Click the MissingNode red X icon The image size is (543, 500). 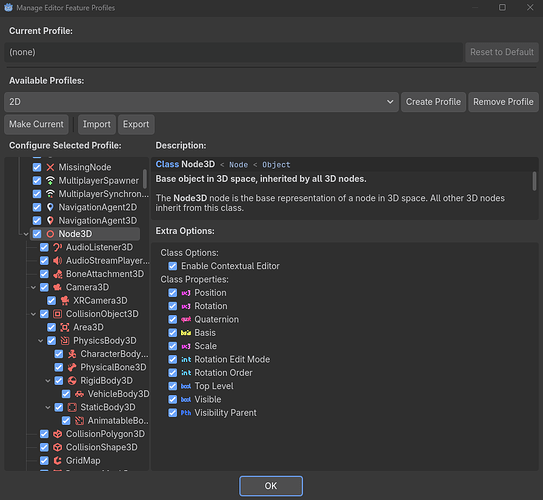pyautogui.click(x=50, y=167)
